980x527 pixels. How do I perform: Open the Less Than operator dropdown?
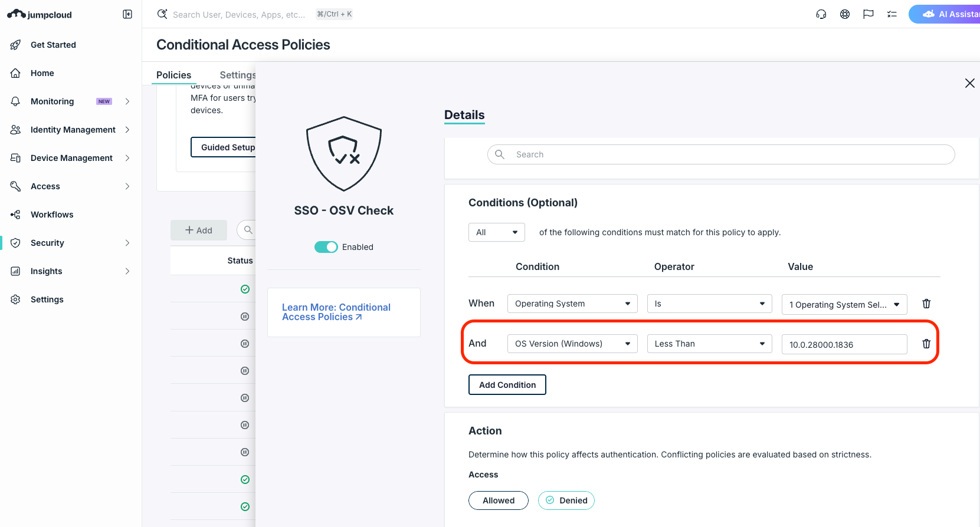(709, 344)
